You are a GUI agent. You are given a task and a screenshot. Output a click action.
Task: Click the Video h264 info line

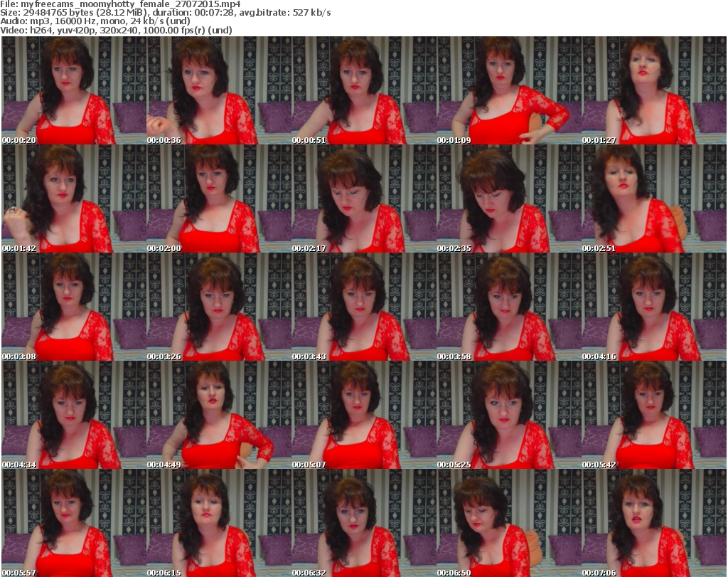[116, 30]
